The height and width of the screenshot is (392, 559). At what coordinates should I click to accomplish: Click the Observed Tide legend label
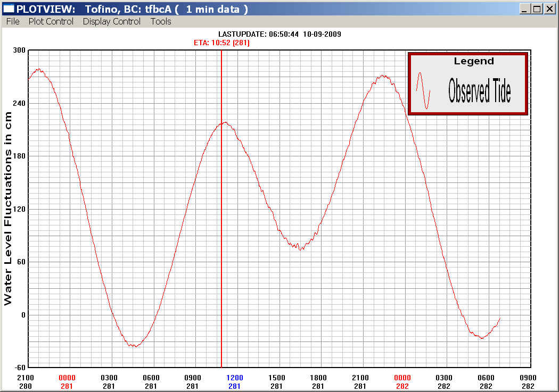tap(480, 91)
